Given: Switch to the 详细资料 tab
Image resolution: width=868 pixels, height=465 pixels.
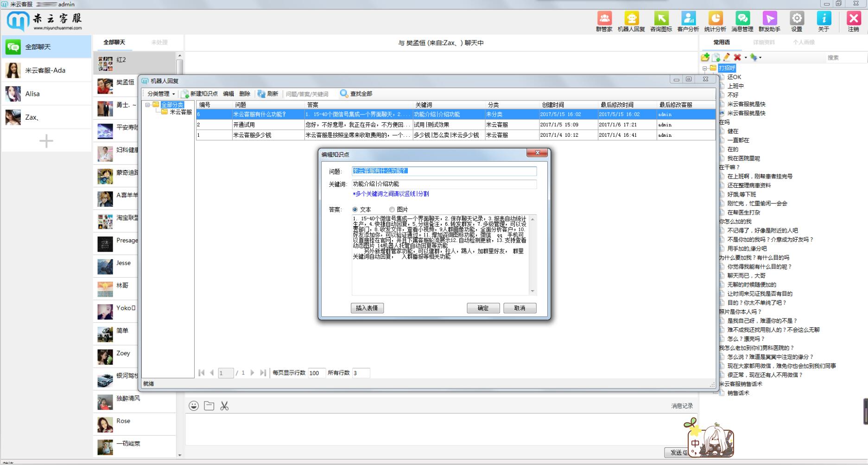Looking at the screenshot, I should (763, 42).
